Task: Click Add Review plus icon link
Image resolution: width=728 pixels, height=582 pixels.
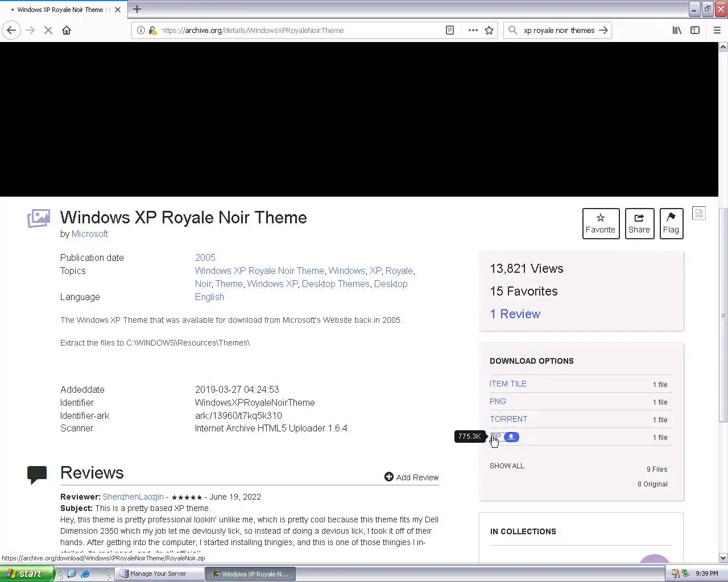Action: coord(411,477)
